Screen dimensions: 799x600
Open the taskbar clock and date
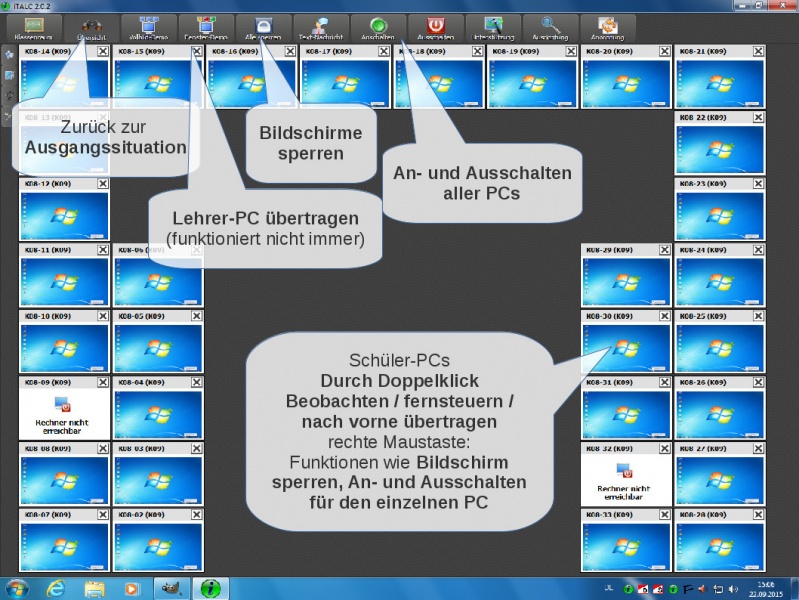point(766,589)
